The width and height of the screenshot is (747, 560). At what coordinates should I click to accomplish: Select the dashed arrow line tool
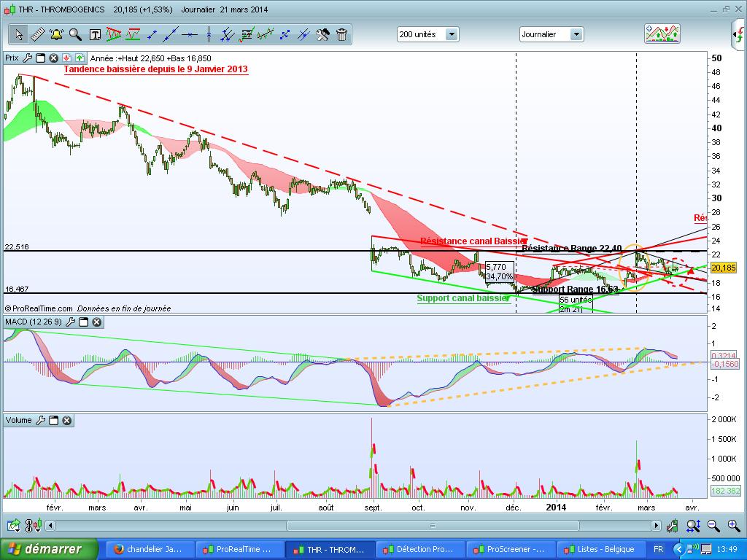point(285,34)
